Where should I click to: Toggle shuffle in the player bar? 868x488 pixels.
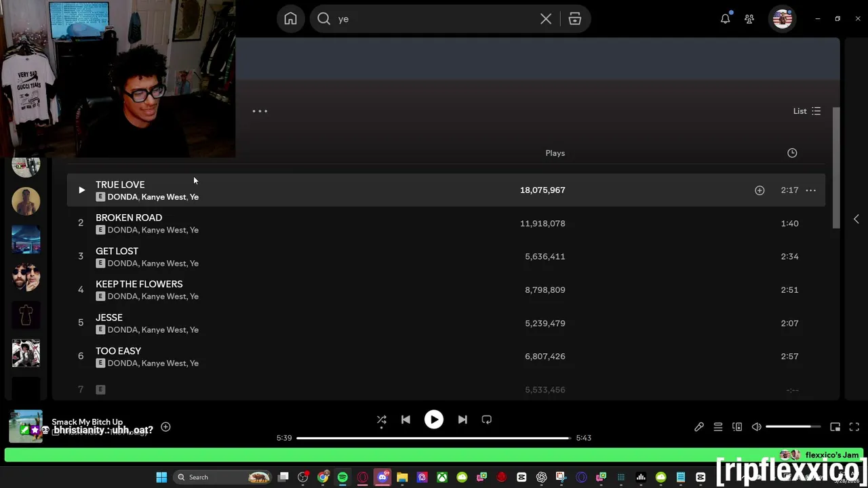382,420
